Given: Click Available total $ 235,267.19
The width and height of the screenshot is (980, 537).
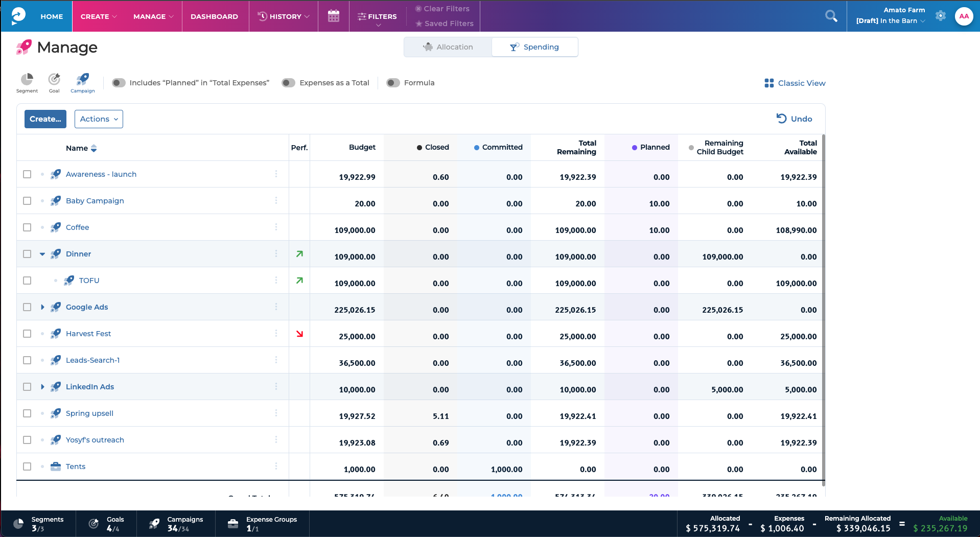Looking at the screenshot, I should click(x=940, y=528).
